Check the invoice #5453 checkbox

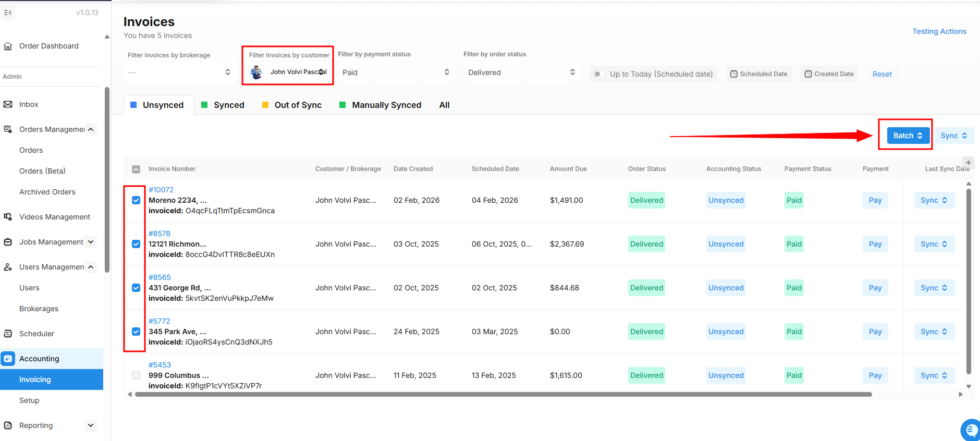136,375
